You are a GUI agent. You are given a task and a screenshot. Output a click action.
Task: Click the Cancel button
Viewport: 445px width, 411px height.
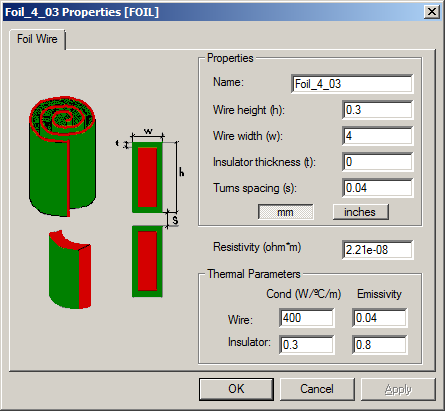coord(317,389)
